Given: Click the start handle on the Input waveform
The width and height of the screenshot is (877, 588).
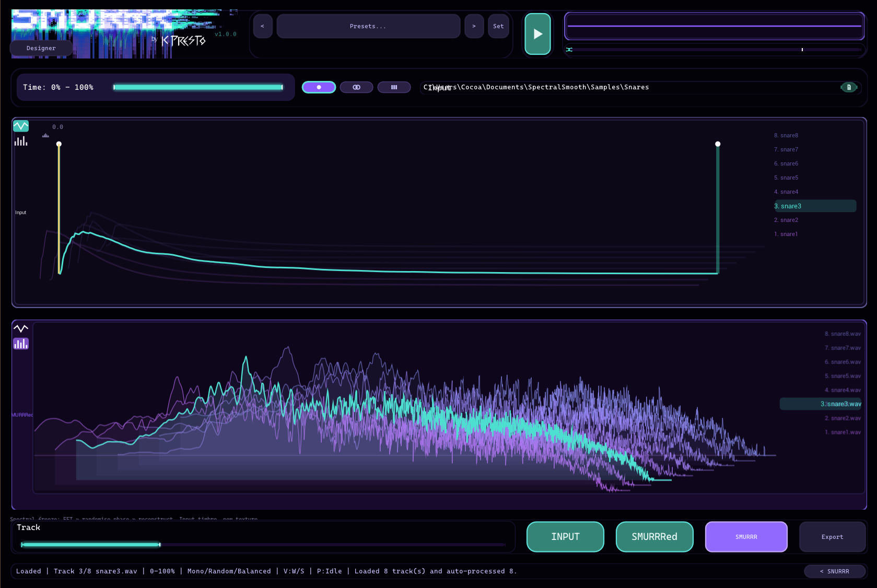Looking at the screenshot, I should (59, 144).
